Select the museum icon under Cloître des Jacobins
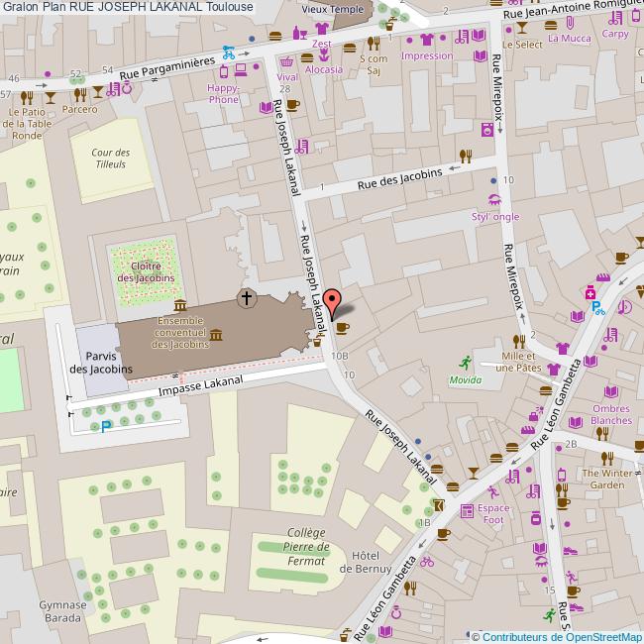This screenshot has height=644, width=644. coord(178,304)
